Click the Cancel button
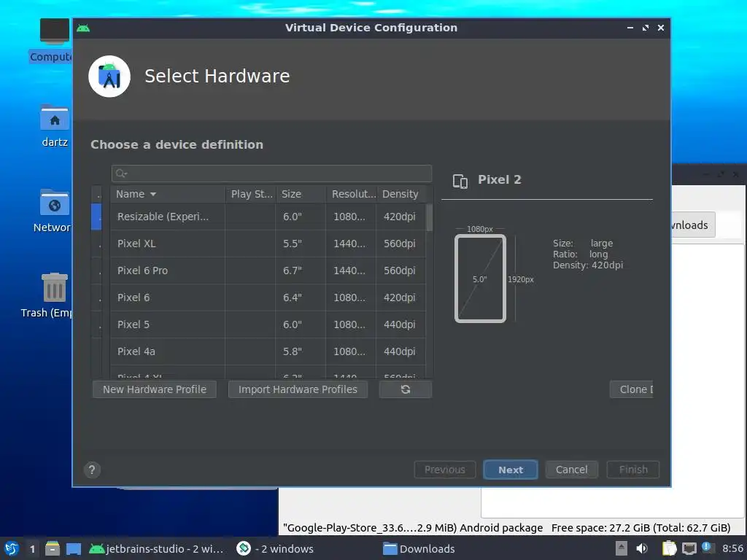747x560 pixels. (x=572, y=470)
